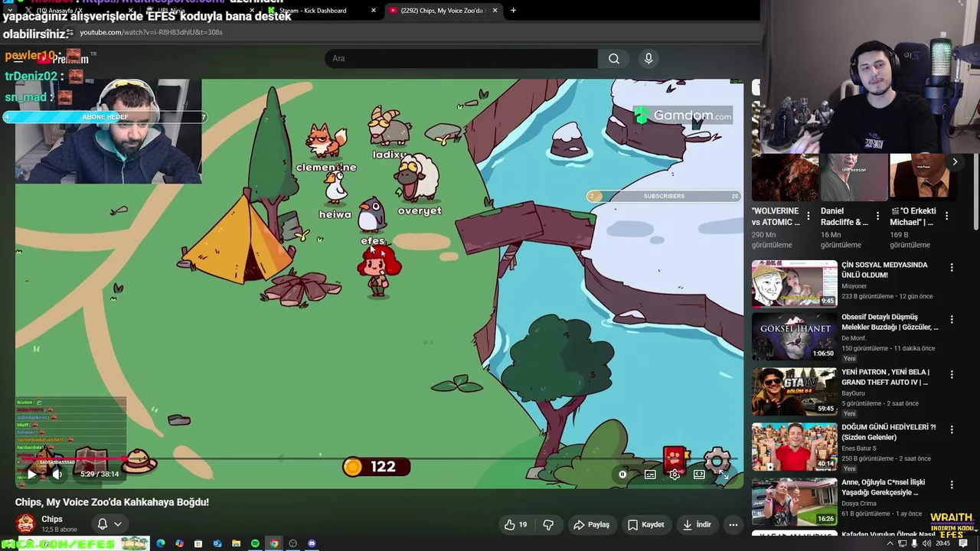Click the Chrome icon on the taskbar
The image size is (980, 551).
pos(274,543)
